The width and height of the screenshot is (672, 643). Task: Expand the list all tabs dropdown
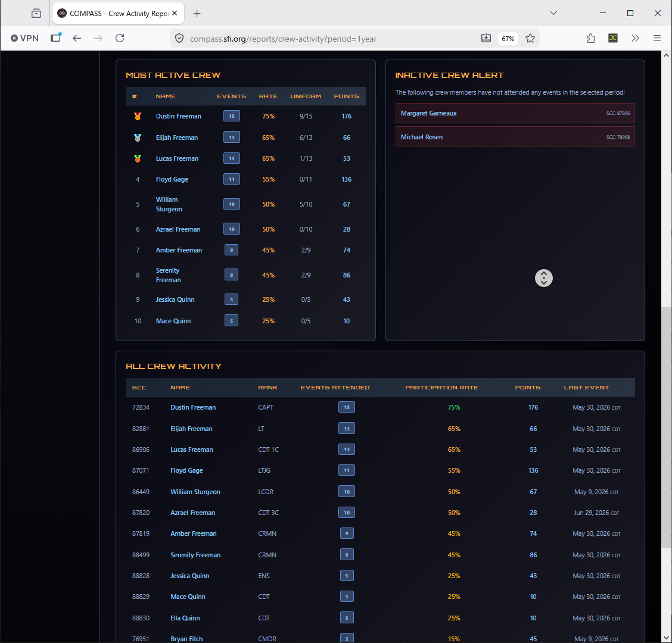(x=553, y=13)
